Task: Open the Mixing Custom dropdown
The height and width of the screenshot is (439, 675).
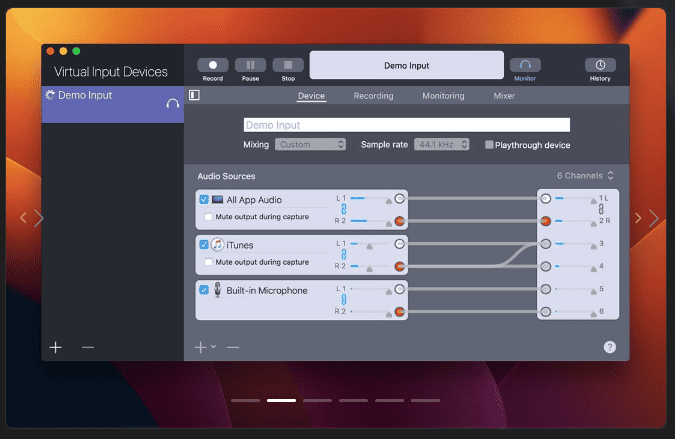Action: [310, 144]
